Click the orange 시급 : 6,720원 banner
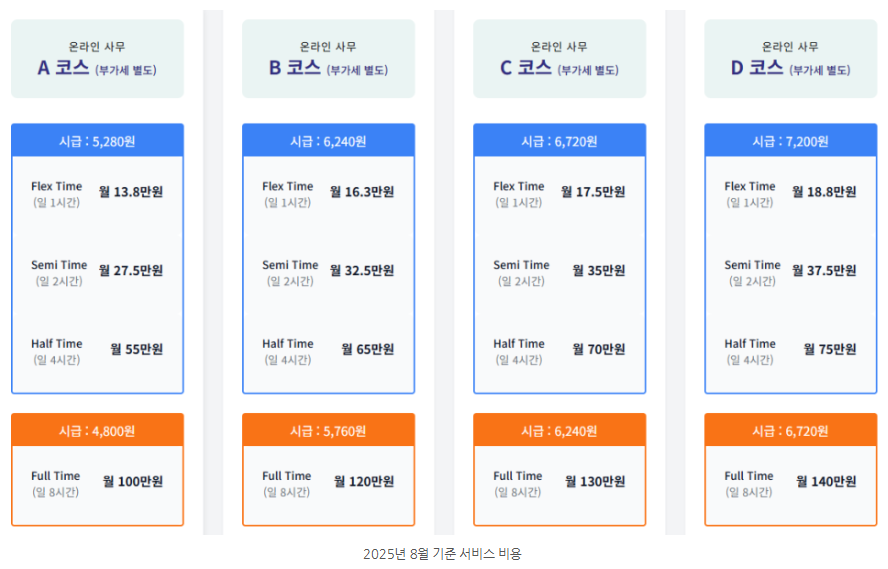This screenshot has height=569, width=888. (x=791, y=430)
